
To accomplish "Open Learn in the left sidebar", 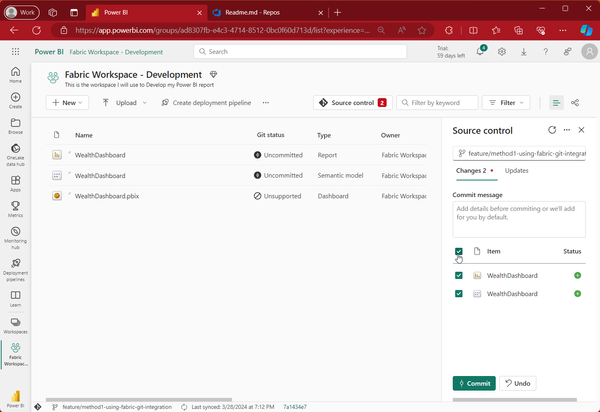I will click(15, 299).
